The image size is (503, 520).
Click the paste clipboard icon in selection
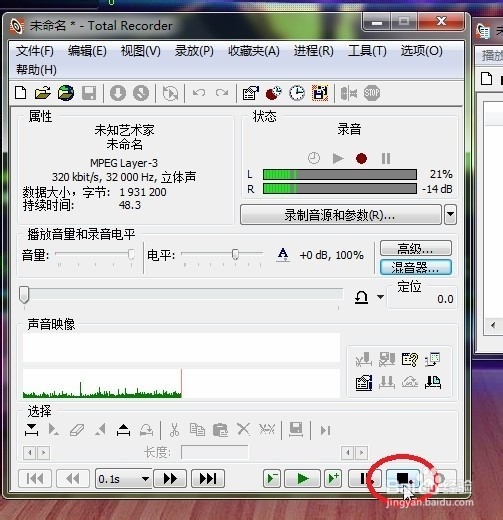pyautogui.click(x=220, y=430)
